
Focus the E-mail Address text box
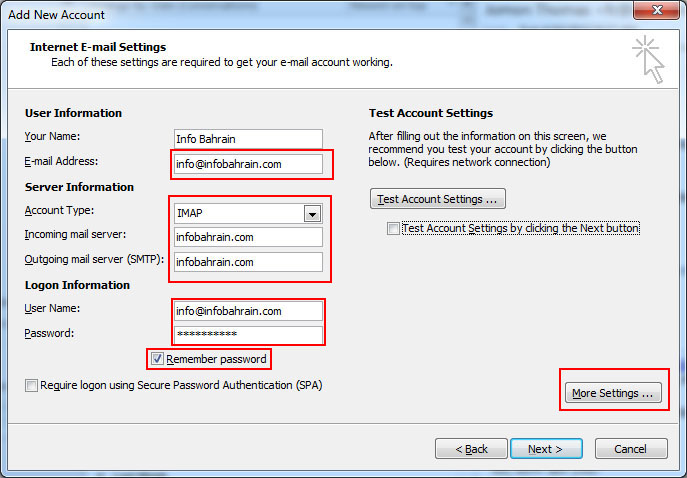click(248, 163)
